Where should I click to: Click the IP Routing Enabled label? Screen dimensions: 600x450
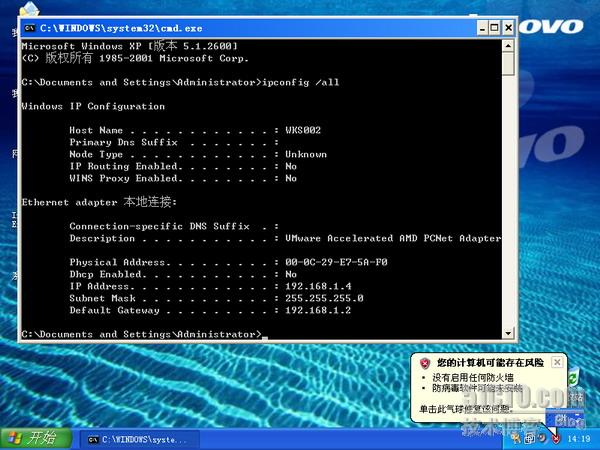click(x=126, y=166)
